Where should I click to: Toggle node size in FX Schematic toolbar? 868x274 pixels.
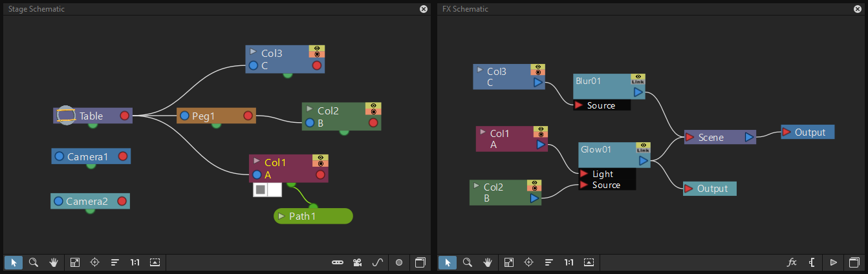pyautogui.click(x=854, y=262)
